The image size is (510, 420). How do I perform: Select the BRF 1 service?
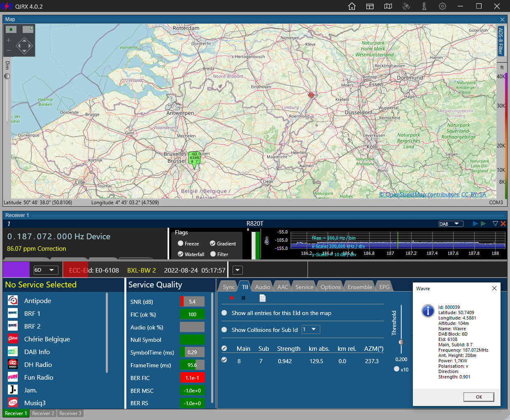[x=32, y=313]
